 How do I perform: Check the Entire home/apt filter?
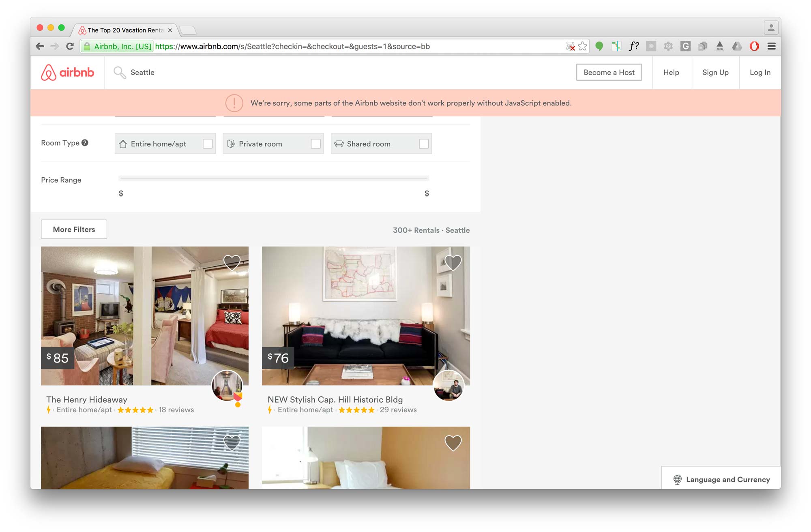[x=208, y=144]
